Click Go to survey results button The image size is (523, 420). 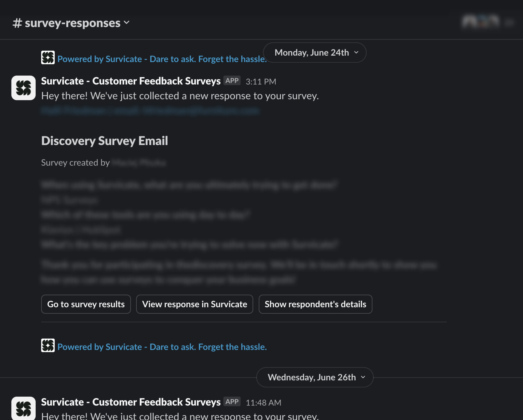pyautogui.click(x=86, y=304)
